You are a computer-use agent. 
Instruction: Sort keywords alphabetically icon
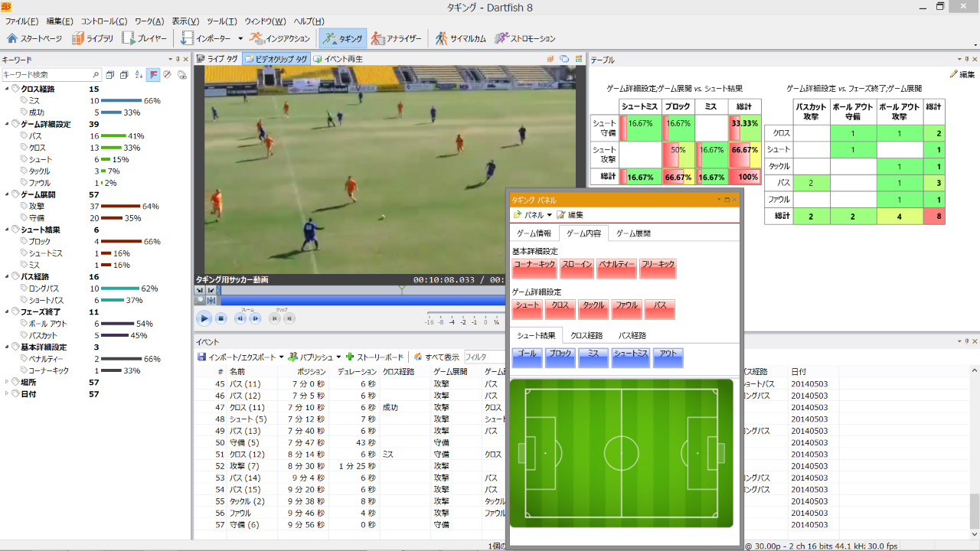click(x=139, y=75)
